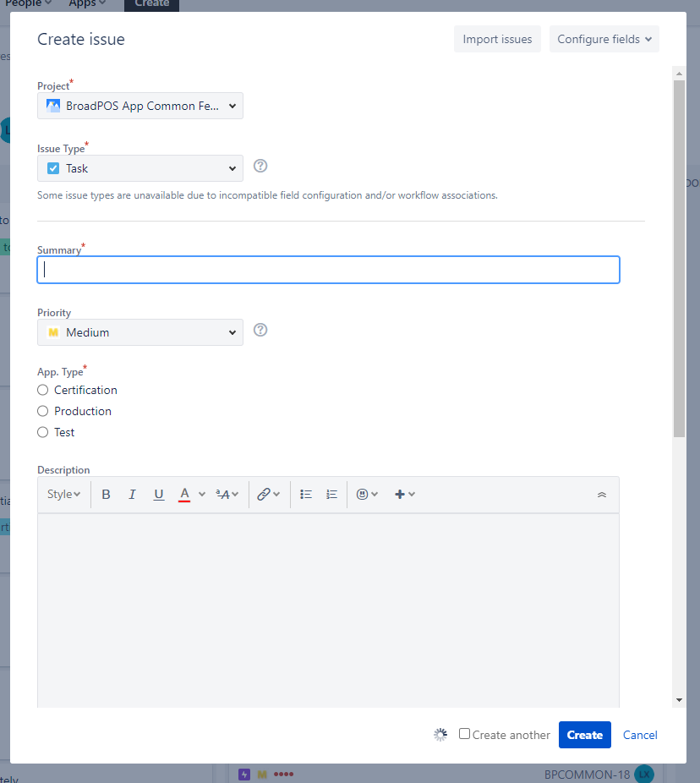
Task: Select the Production app type
Action: [x=43, y=411]
